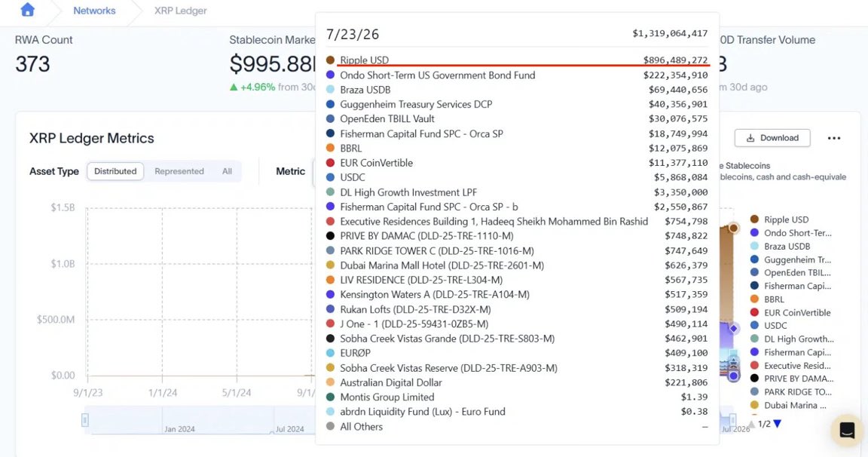Click the LIV RESIDENCE row
This screenshot has width=868, height=457.
click(x=517, y=280)
